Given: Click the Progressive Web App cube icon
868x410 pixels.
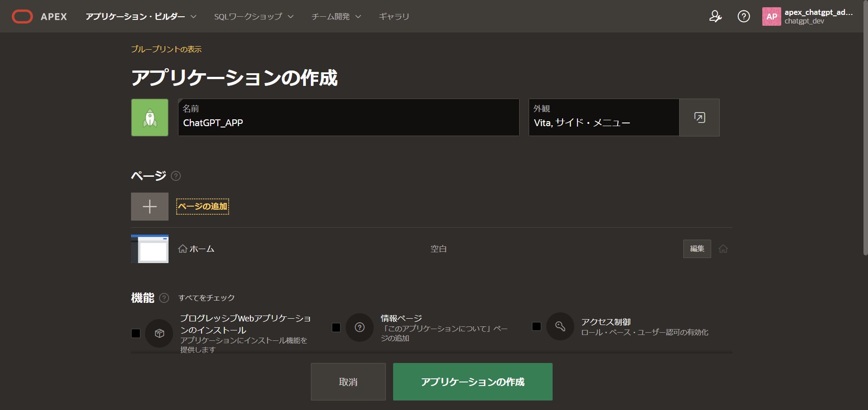Looking at the screenshot, I should click(x=159, y=333).
